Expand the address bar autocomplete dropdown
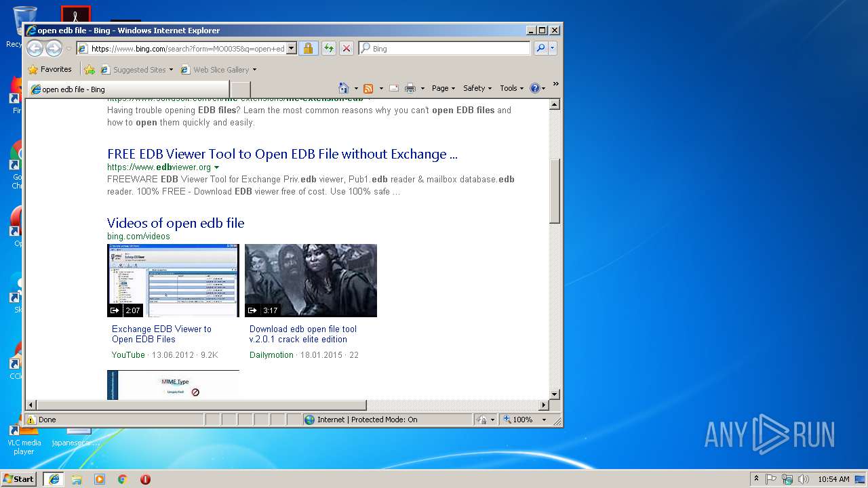This screenshot has width=868, height=488. tap(292, 48)
